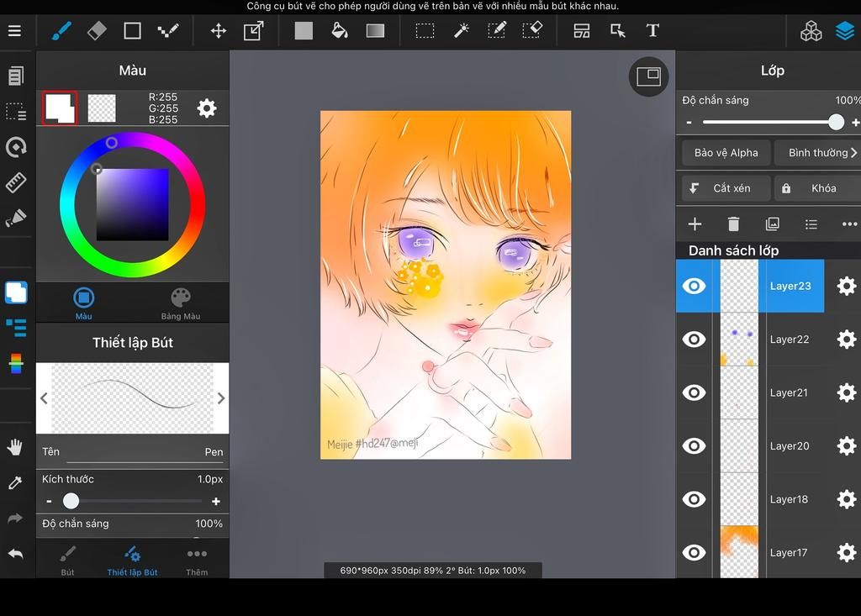
Task: Open Layer23 settings gear
Action: 846,286
